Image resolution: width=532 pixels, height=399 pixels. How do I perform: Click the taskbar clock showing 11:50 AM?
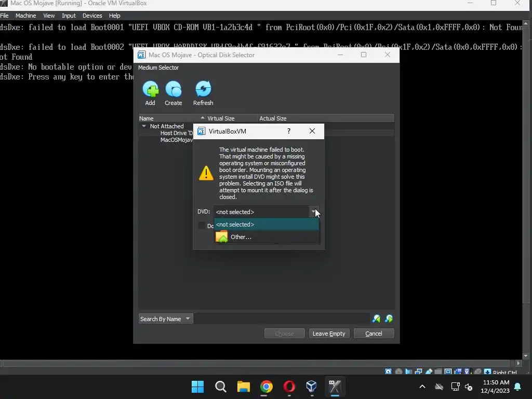coord(495,387)
